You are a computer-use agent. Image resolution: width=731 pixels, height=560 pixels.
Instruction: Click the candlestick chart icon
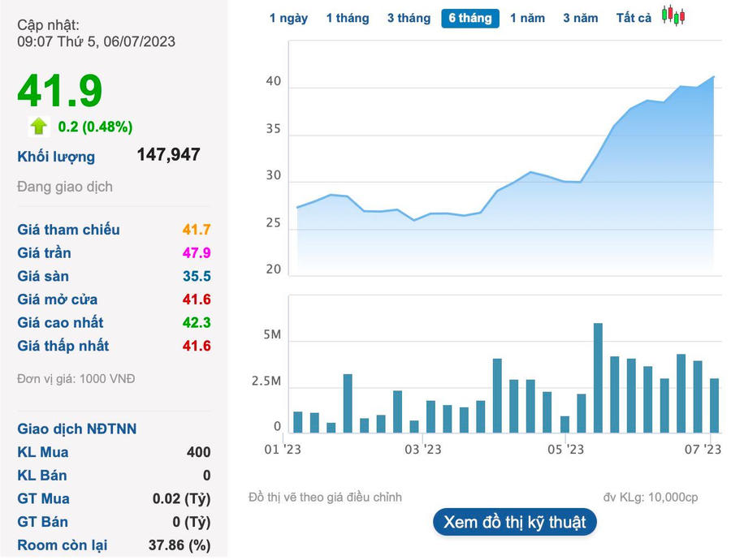673,16
